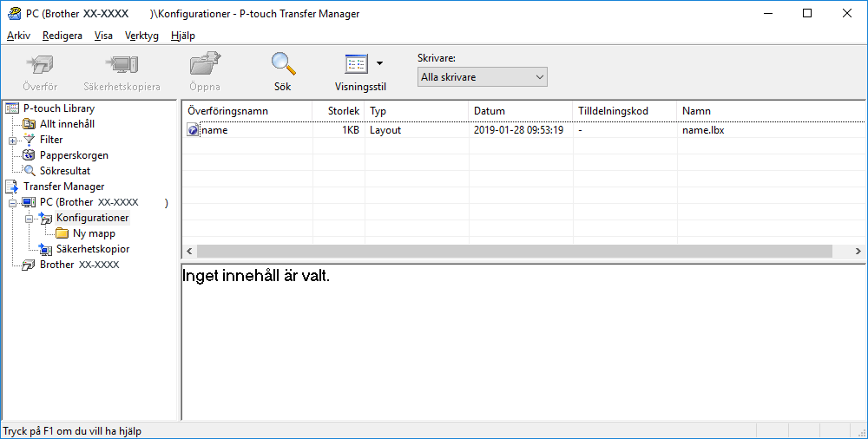This screenshot has height=439, width=868.
Task: Open the Redigera menu
Action: (x=62, y=36)
